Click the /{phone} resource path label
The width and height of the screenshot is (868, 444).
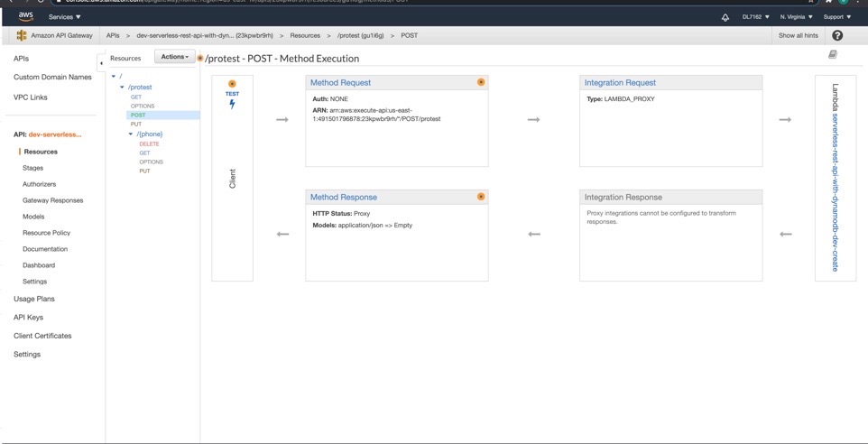click(150, 134)
